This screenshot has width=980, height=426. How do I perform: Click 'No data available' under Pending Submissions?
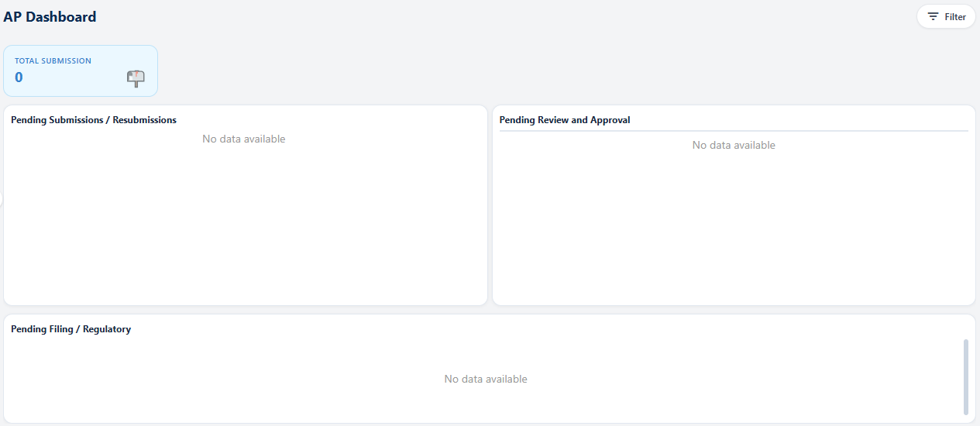click(x=244, y=139)
